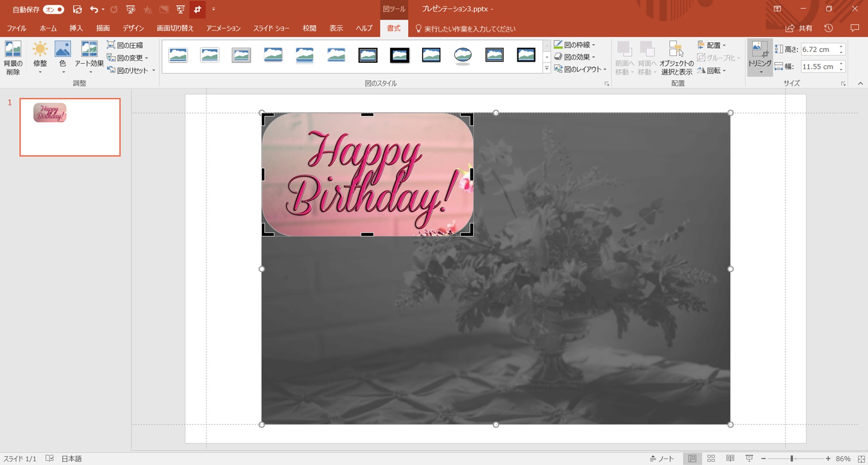
Task: Click the undo icon
Action: (94, 9)
